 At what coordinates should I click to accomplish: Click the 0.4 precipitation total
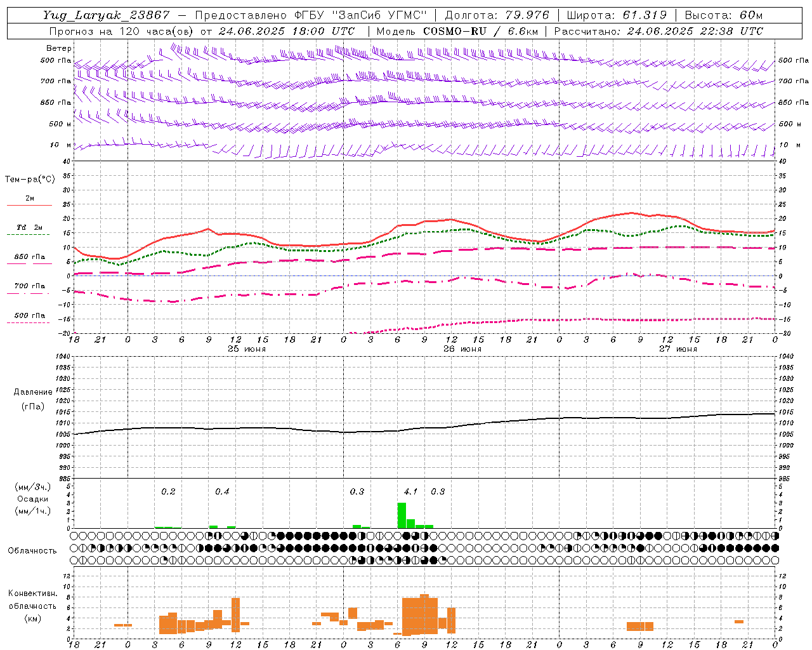point(222,492)
